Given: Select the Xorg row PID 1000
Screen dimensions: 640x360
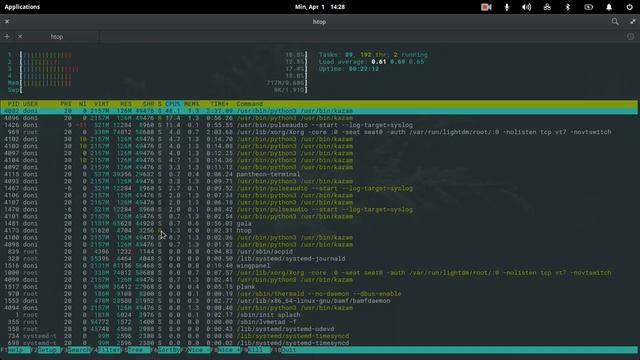Looking at the screenshot, I should (319, 273).
